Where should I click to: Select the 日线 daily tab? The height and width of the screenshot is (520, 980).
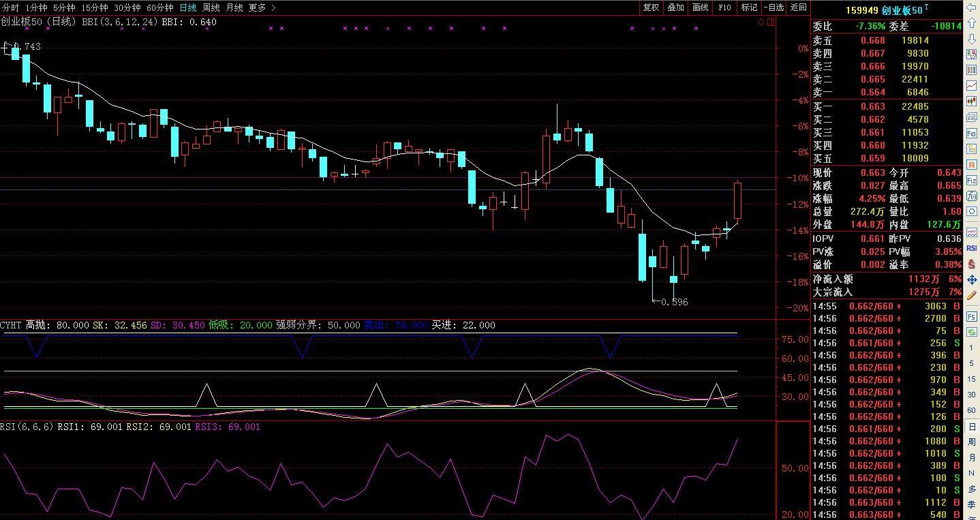(188, 7)
